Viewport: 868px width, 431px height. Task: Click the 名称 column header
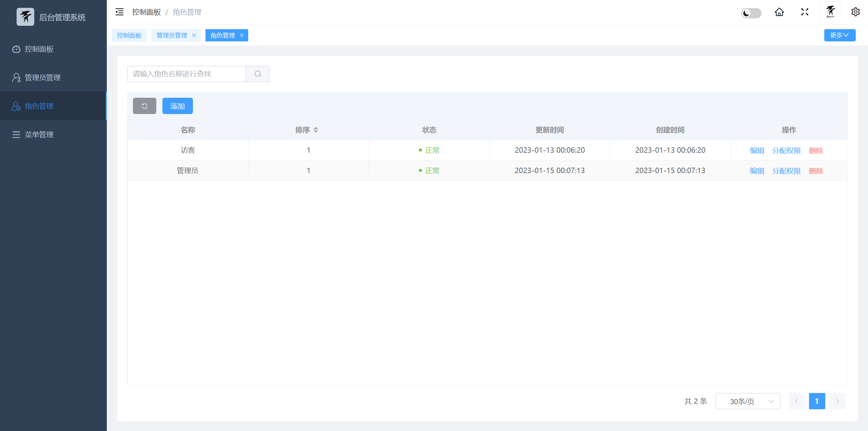click(x=188, y=130)
